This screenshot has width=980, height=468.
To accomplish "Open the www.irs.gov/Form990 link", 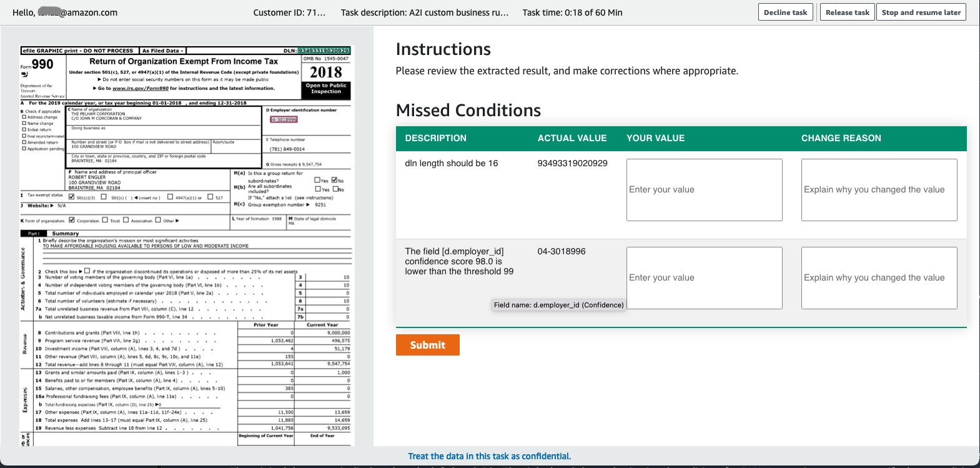I will coord(141,89).
